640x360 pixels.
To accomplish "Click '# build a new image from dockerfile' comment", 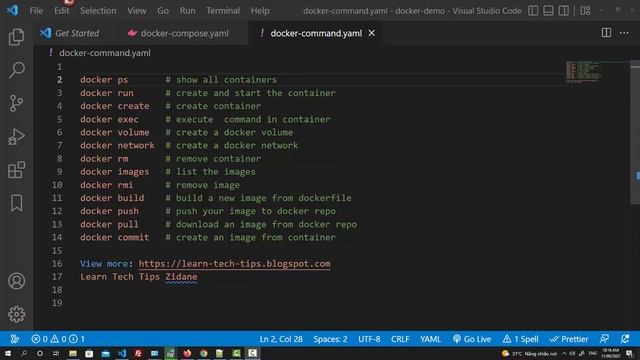I will coord(258,198).
